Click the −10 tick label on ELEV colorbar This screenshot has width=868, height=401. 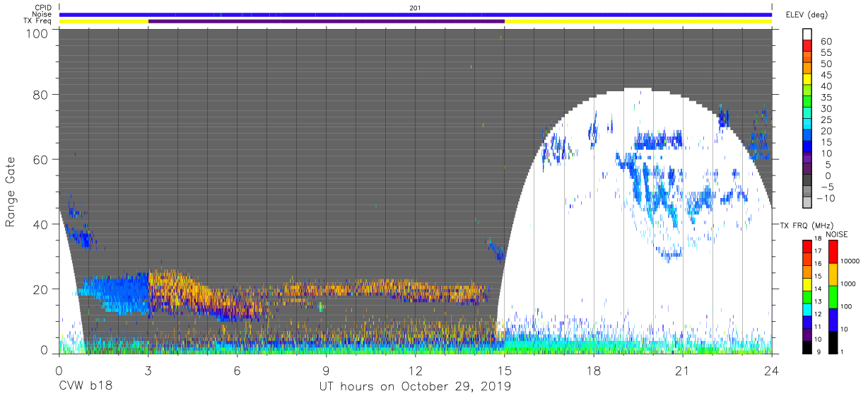tap(824, 197)
